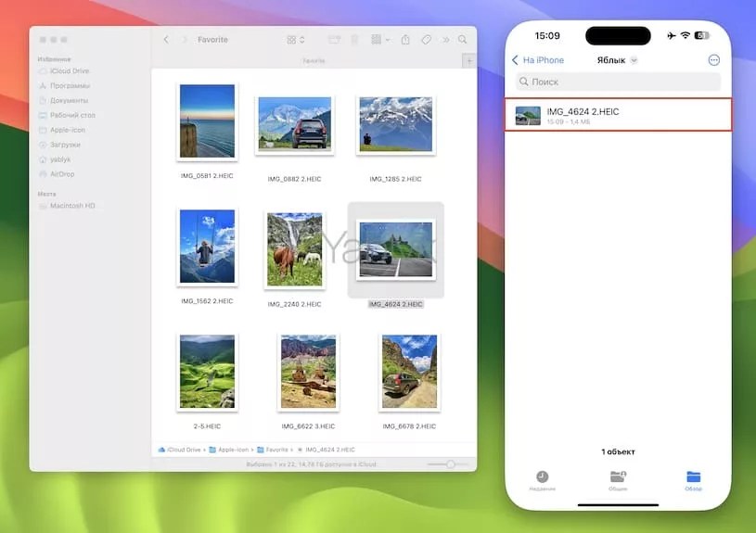The width and height of the screenshot is (756, 533).
Task: Click the IMG_0882 2.HEIC filename label
Action: pos(295,179)
